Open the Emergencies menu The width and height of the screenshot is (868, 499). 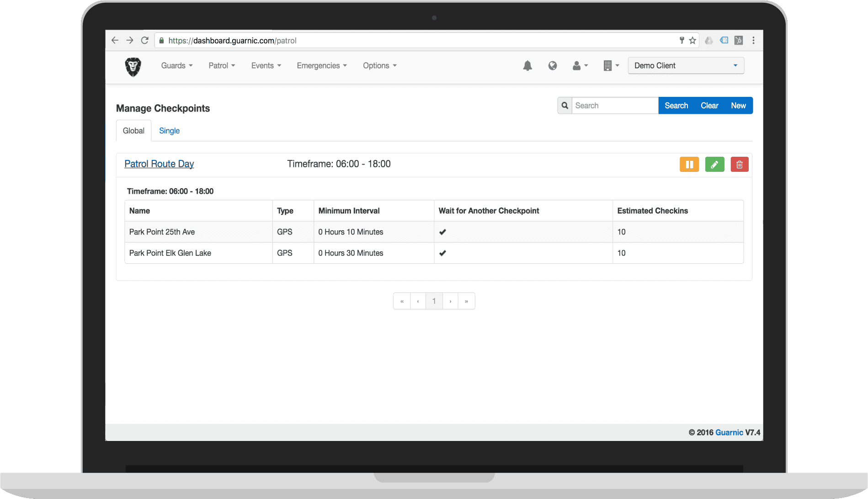coord(321,66)
